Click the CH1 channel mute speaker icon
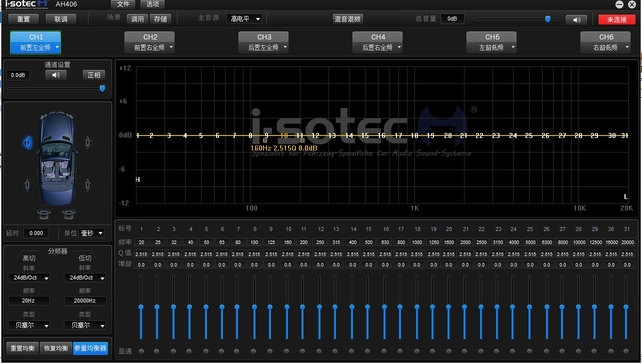 [55, 75]
